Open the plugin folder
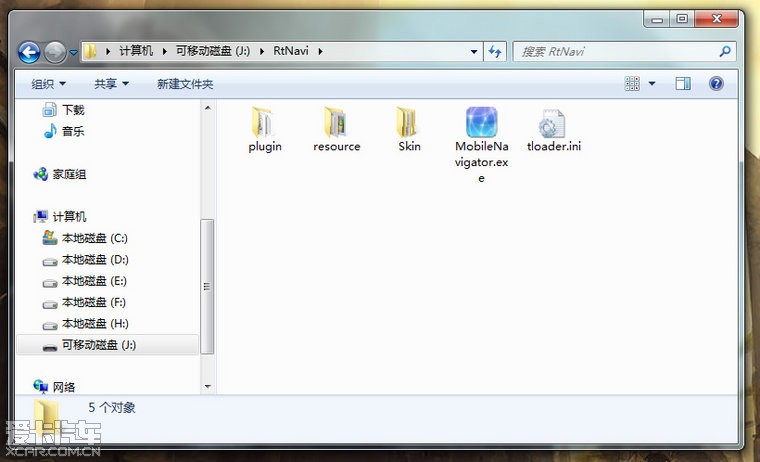 265,129
